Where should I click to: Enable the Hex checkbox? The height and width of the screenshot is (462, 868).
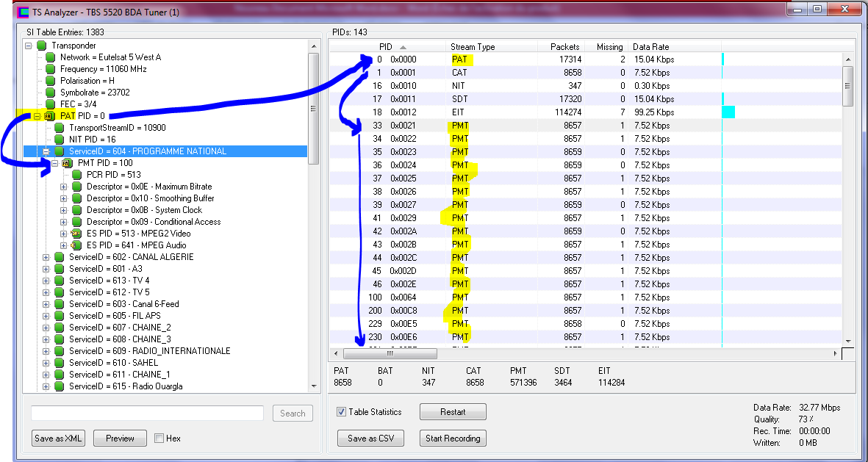[x=159, y=438]
